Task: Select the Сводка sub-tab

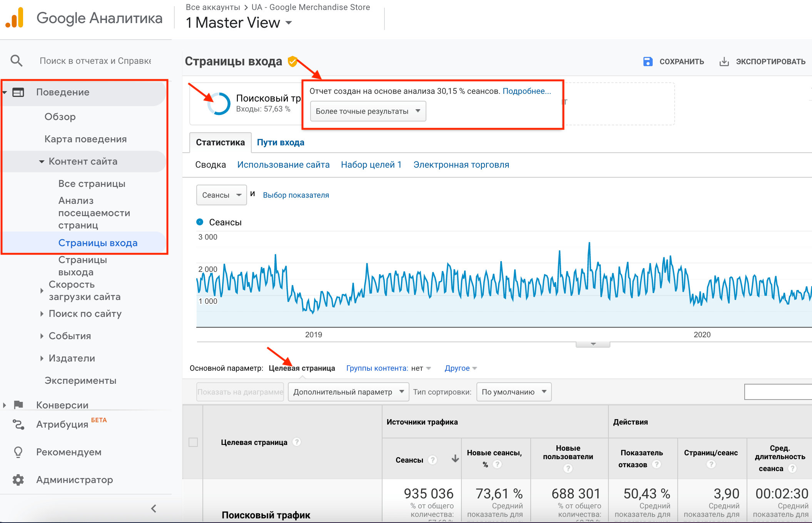Action: point(211,165)
